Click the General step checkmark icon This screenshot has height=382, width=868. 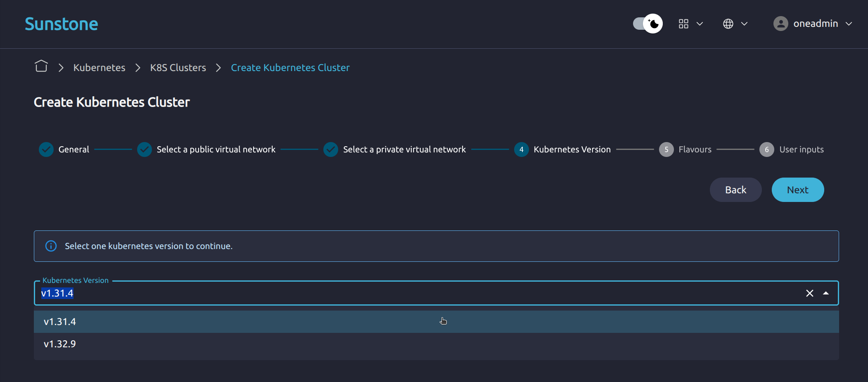(46, 149)
